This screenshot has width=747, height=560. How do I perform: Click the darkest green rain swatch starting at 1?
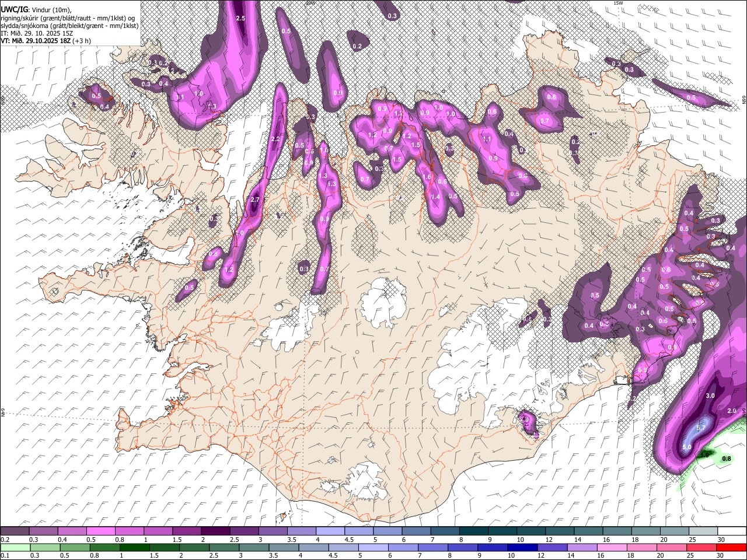coord(135,547)
